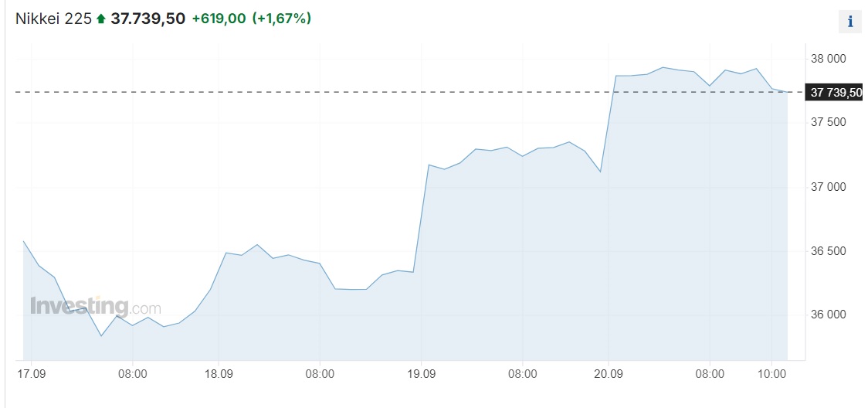The height and width of the screenshot is (408, 868).
Task: Click the Nikkei 225 title
Action: tap(53, 19)
